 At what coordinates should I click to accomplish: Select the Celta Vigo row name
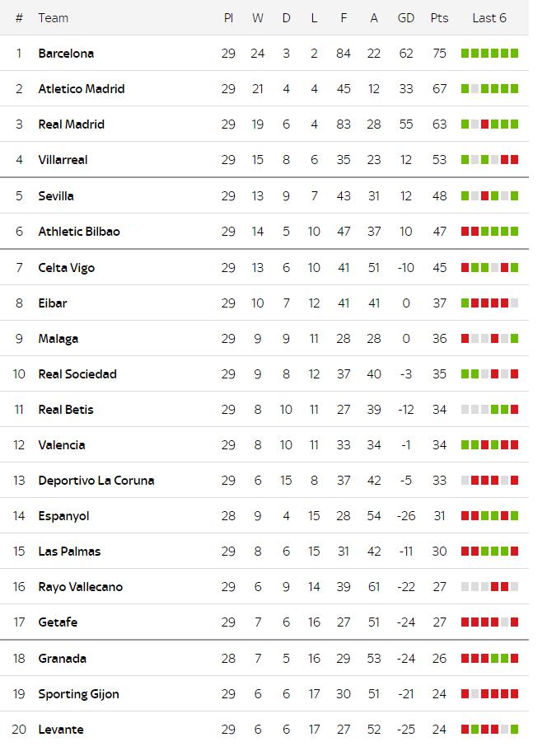tap(67, 268)
